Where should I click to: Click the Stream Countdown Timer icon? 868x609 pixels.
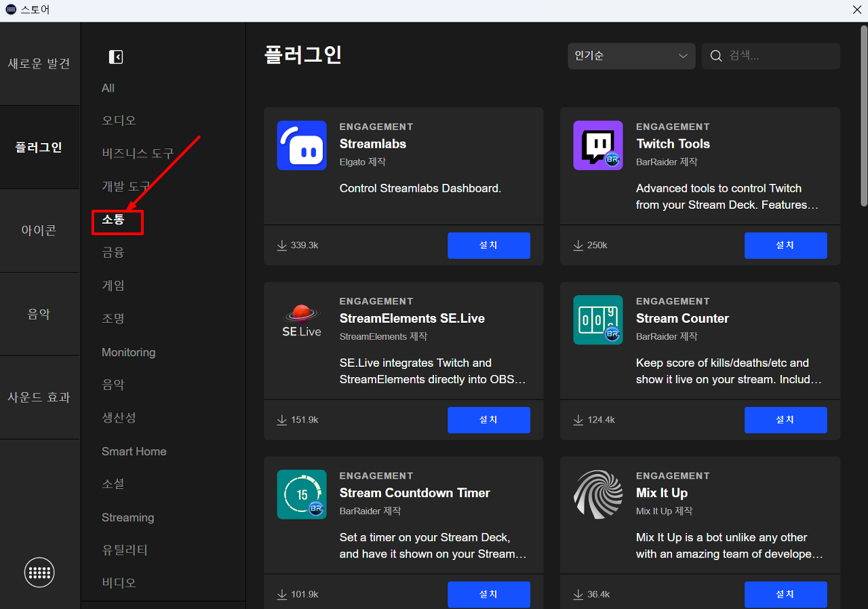click(302, 494)
